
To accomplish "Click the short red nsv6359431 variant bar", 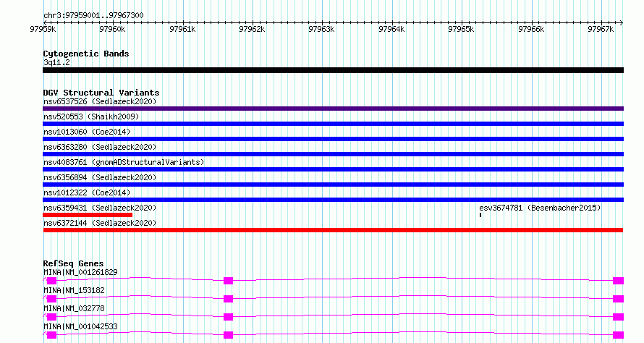I will click(x=88, y=215).
